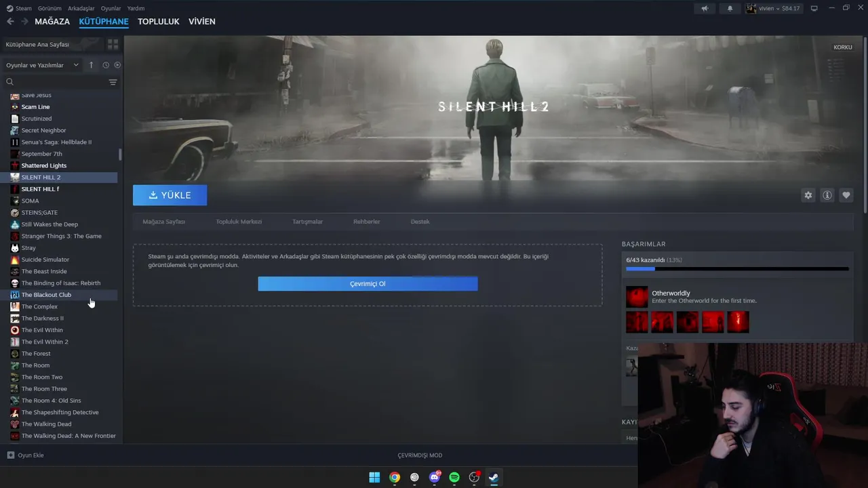Click the BAŞARIMLAR section header
868x488 pixels.
[644, 244]
